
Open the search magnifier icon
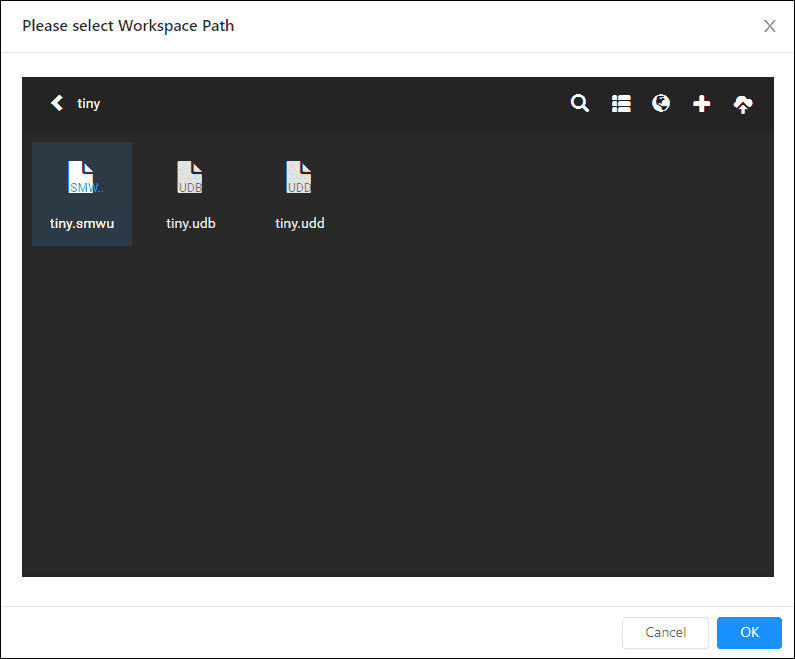580,103
